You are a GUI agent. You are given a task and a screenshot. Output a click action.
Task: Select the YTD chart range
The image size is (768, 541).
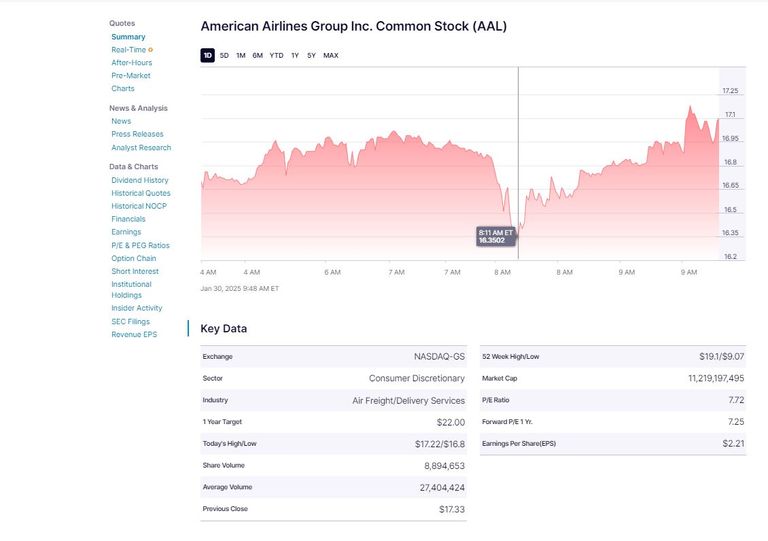pos(276,56)
